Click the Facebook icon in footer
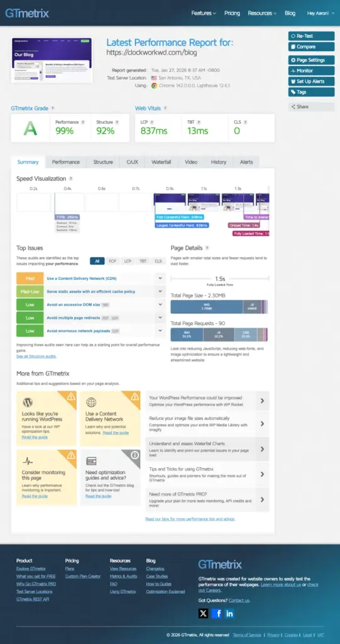Image resolution: width=340 pixels, height=644 pixels. click(x=217, y=614)
